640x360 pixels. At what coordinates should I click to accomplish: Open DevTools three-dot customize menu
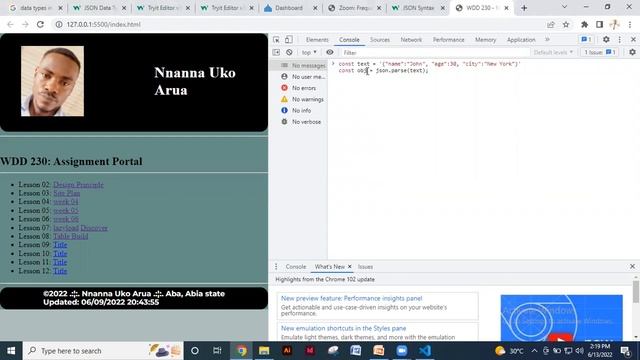click(x=620, y=40)
